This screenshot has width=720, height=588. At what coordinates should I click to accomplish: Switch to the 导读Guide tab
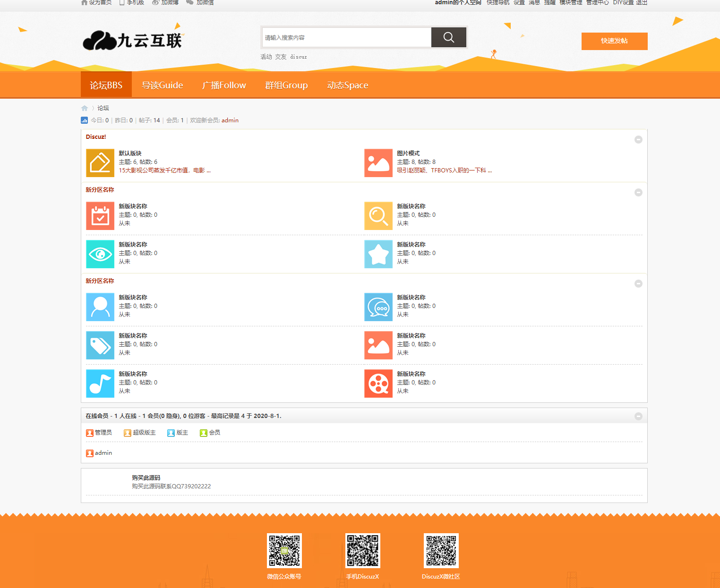pos(163,85)
